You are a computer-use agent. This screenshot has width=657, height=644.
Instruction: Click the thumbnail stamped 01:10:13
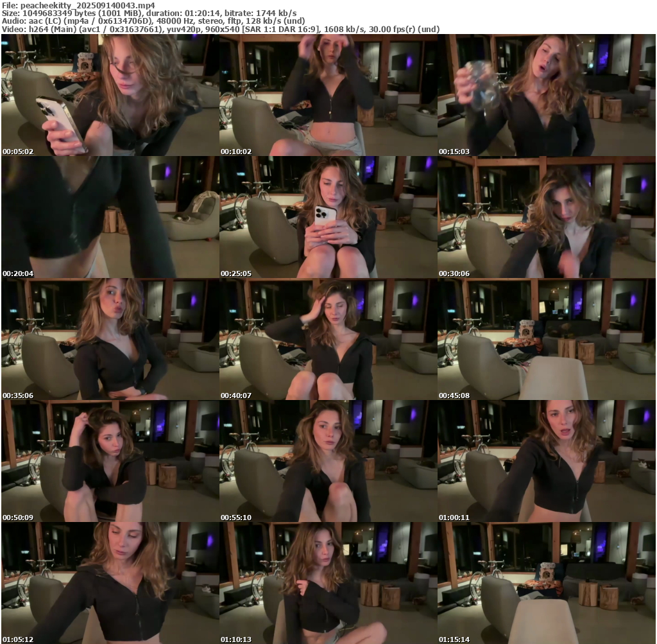[328, 583]
